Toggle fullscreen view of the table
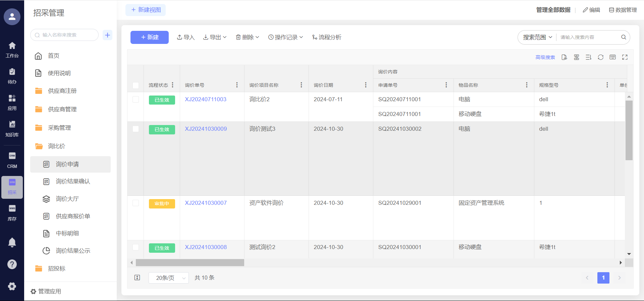The width and height of the screenshot is (644, 301). click(x=625, y=57)
